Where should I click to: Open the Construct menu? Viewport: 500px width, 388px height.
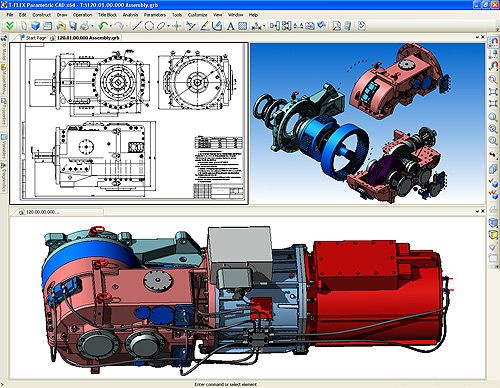tap(41, 15)
